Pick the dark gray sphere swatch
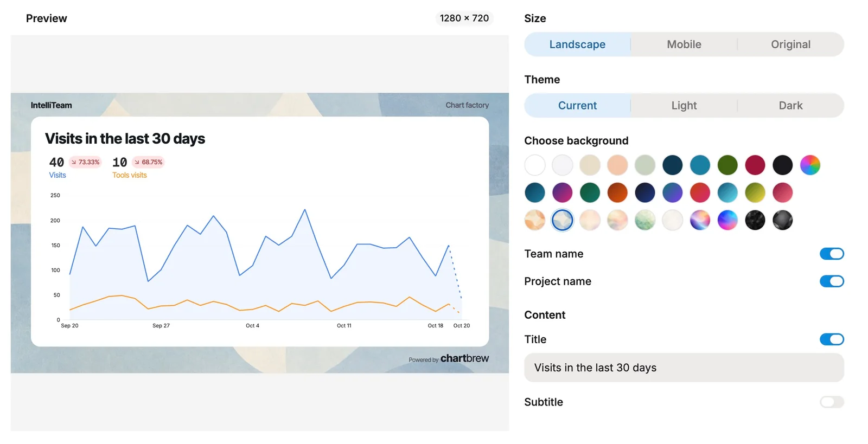 click(782, 220)
